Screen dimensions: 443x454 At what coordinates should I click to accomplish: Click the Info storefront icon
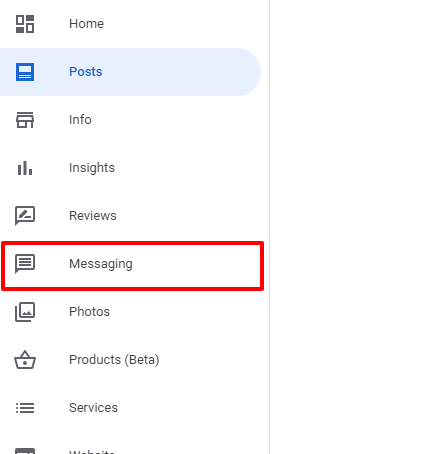25,120
